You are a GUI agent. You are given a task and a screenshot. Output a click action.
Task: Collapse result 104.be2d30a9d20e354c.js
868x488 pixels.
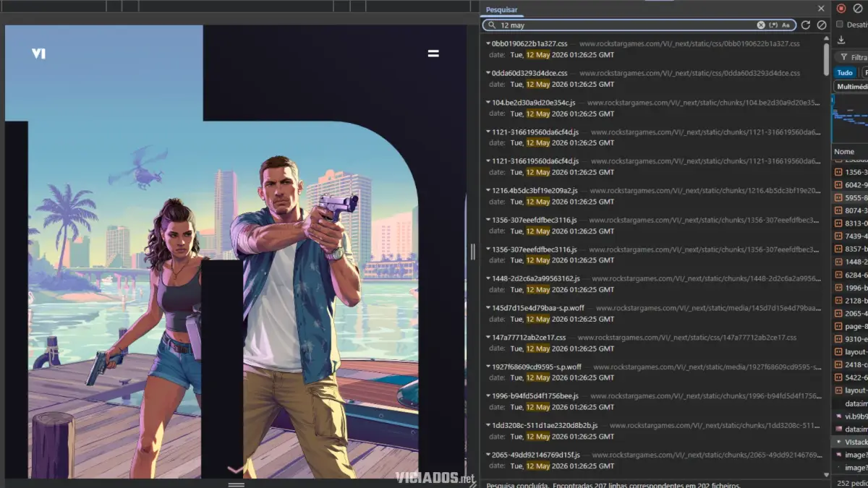tap(488, 103)
